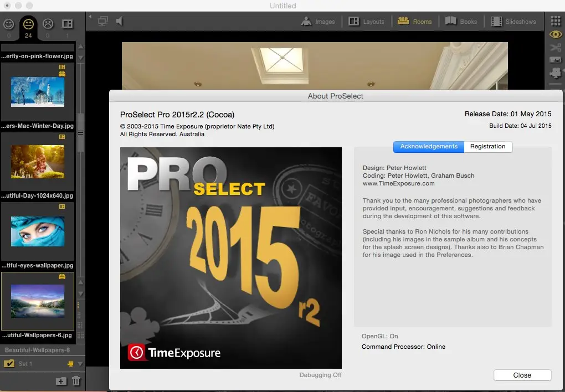Toggle the Set 1 folder checkbox
Image resolution: width=565 pixels, height=392 pixels.
9,364
